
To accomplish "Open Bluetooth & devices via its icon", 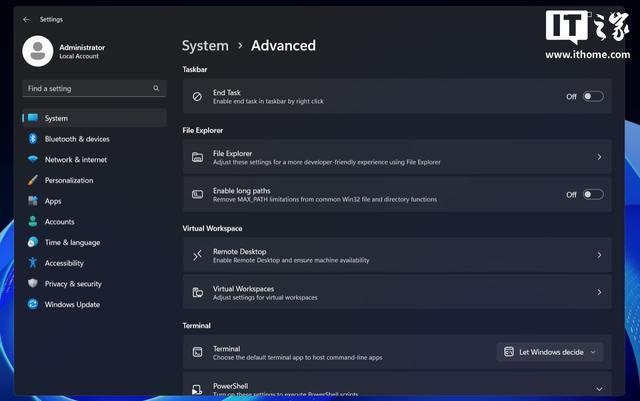I will click(33, 139).
